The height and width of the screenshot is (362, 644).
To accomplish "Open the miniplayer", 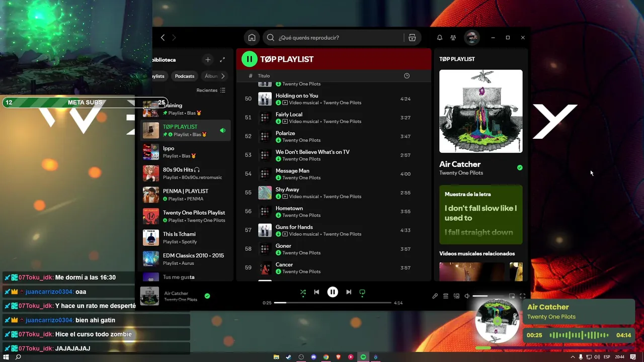I will point(512,296).
